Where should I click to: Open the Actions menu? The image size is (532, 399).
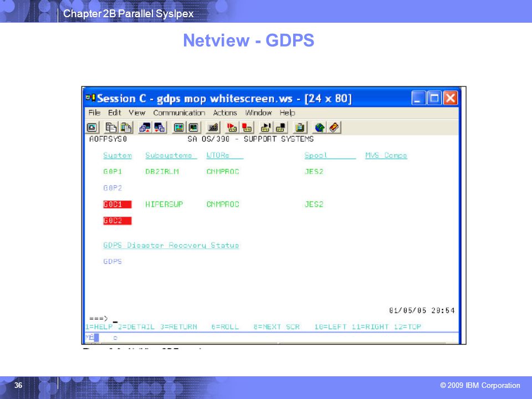[225, 112]
